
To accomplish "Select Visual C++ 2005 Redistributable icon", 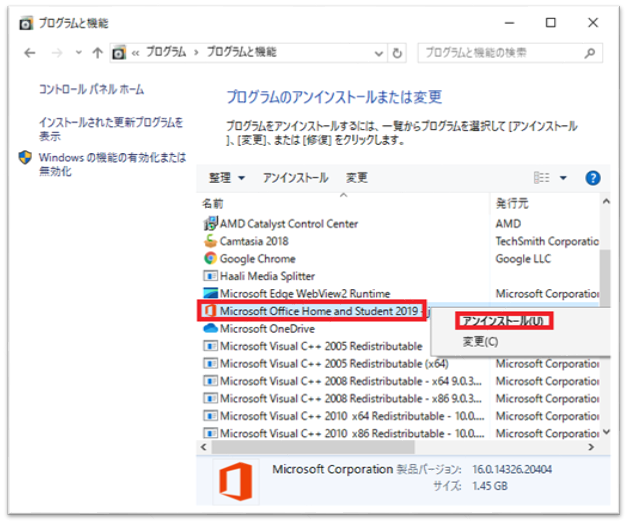I will pyautogui.click(x=211, y=346).
